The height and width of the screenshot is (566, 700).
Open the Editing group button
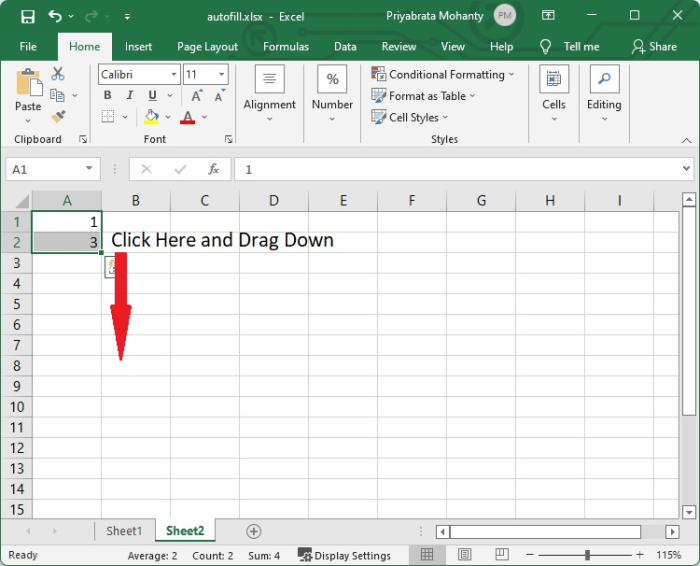604,94
